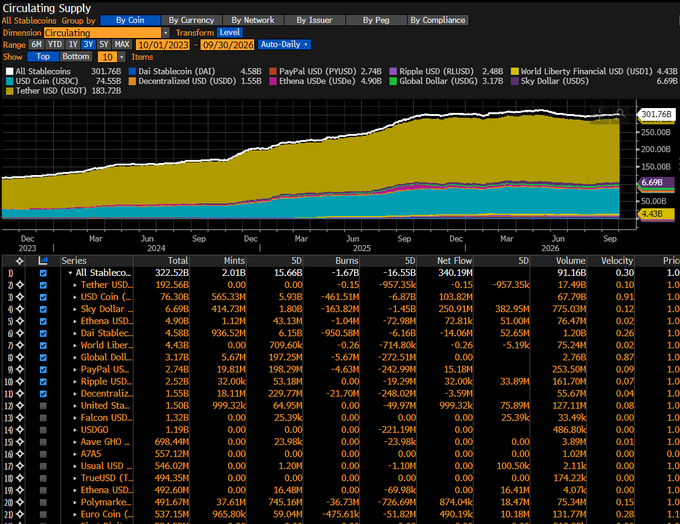Image resolution: width=680 pixels, height=524 pixels.
Task: Click the diamond icon on the Tether USD row
Action: pyautogui.click(x=20, y=285)
